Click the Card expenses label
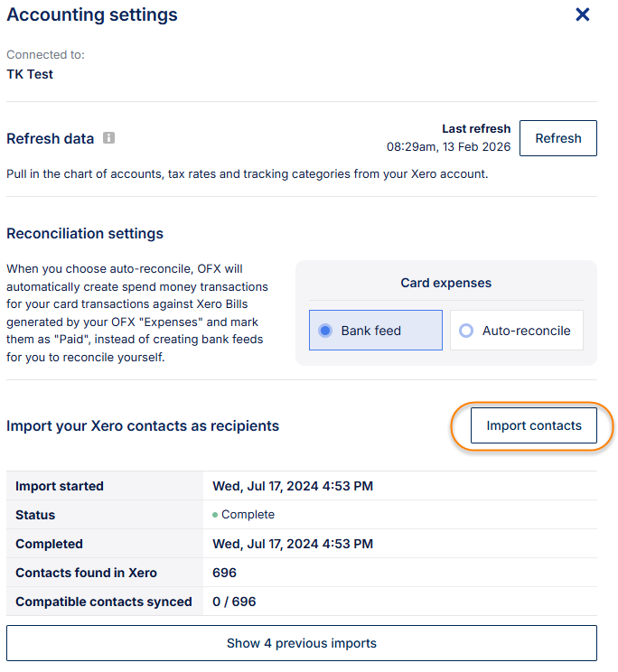The height and width of the screenshot is (672, 618). [x=445, y=283]
